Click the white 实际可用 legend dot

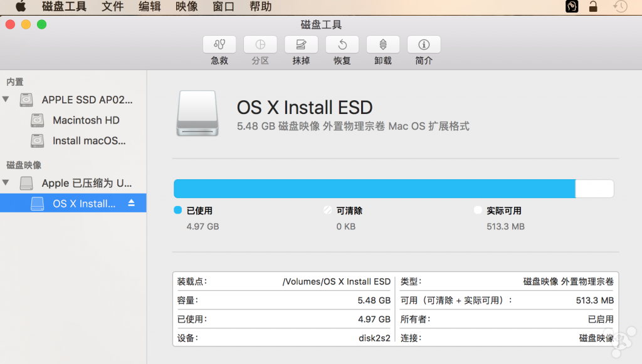pyautogui.click(x=477, y=211)
